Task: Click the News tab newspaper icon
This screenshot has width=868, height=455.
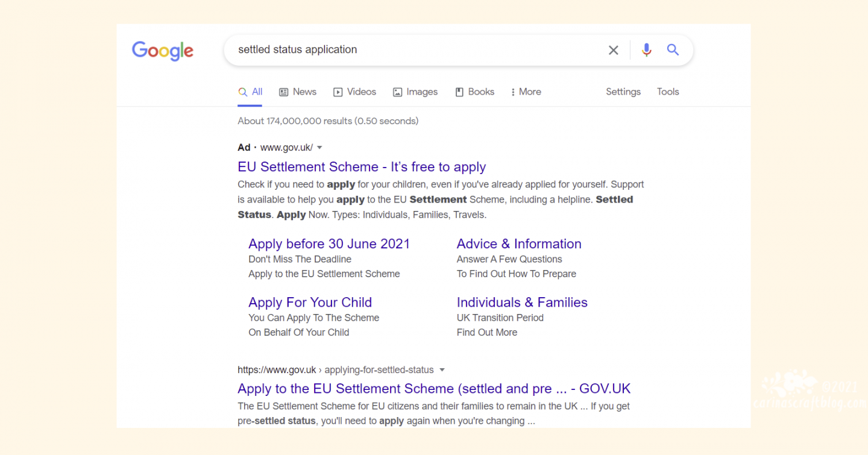Action: pos(283,92)
